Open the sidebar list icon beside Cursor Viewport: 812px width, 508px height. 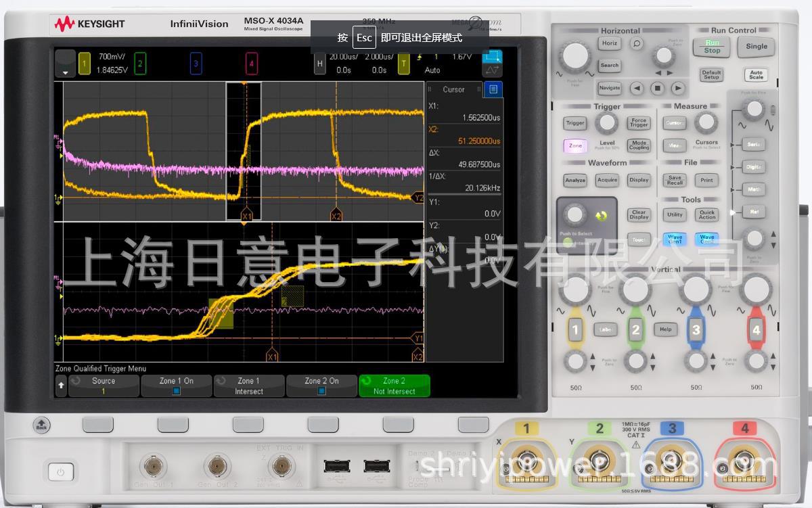[x=493, y=89]
